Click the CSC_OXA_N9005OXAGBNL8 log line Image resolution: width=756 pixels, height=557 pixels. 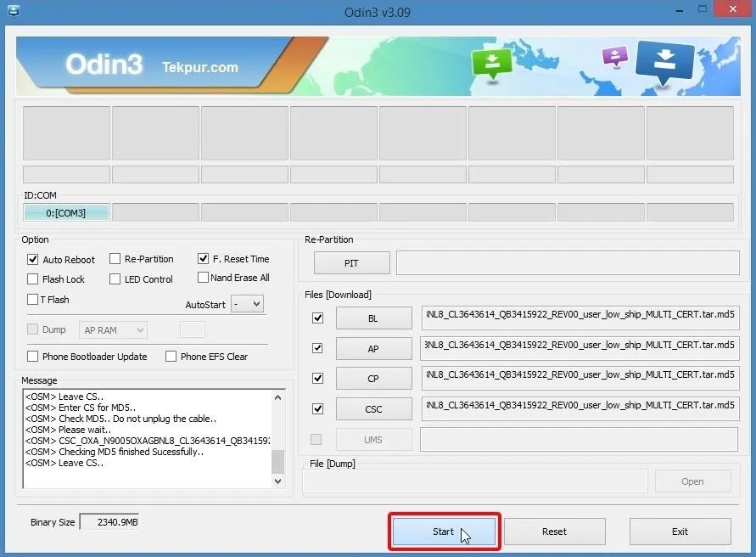(x=148, y=441)
